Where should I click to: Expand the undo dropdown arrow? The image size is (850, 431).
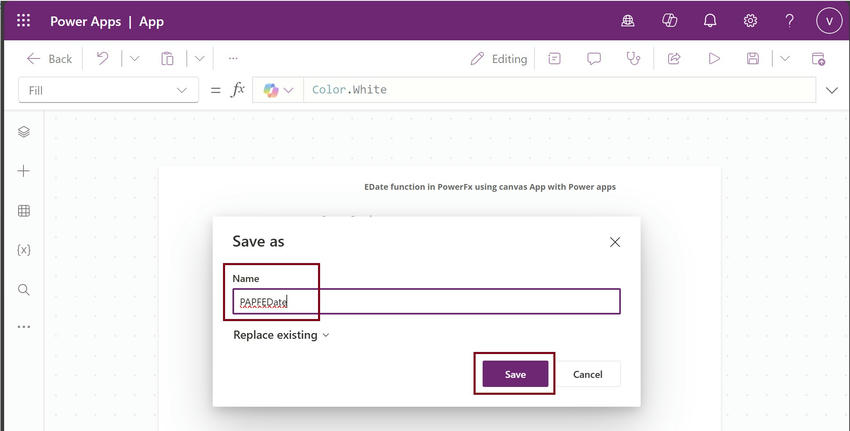click(x=134, y=59)
